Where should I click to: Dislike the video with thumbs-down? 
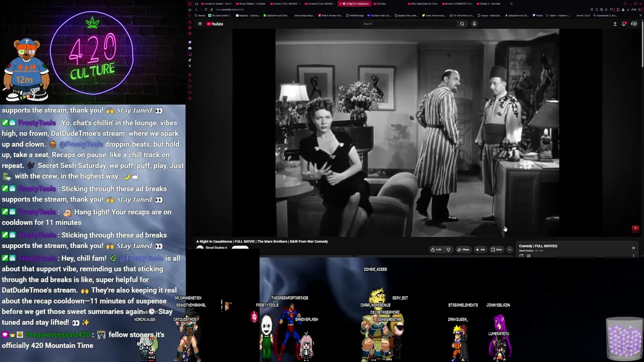coord(448,249)
